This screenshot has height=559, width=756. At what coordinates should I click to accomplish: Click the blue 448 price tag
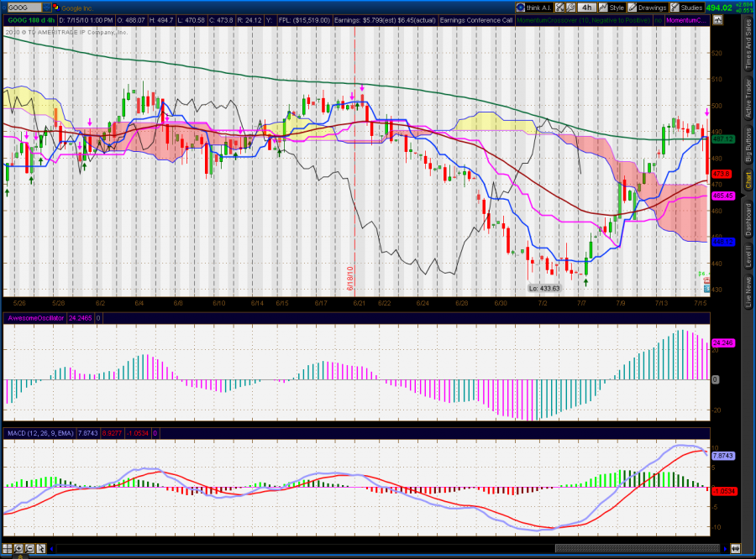[x=722, y=242]
